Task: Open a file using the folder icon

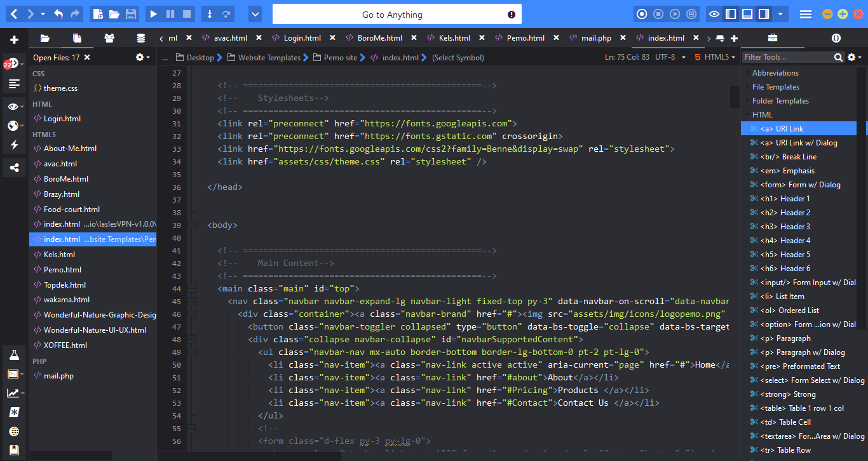Action: click(x=114, y=14)
